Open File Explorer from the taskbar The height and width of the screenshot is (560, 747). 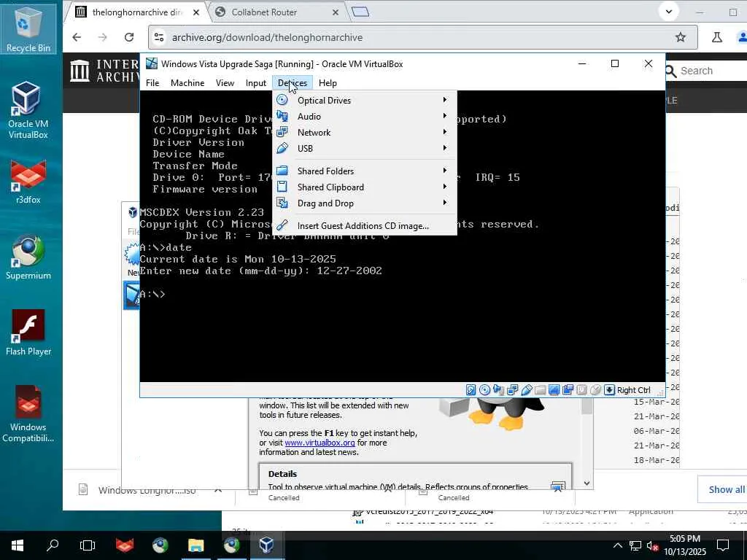click(x=196, y=545)
